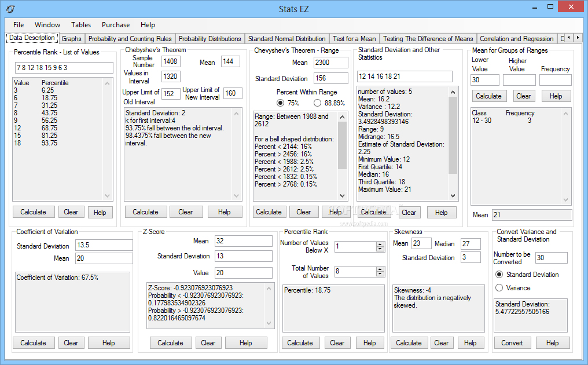Calculate the Coefficient of Variation
The height and width of the screenshot is (365, 588).
click(34, 343)
